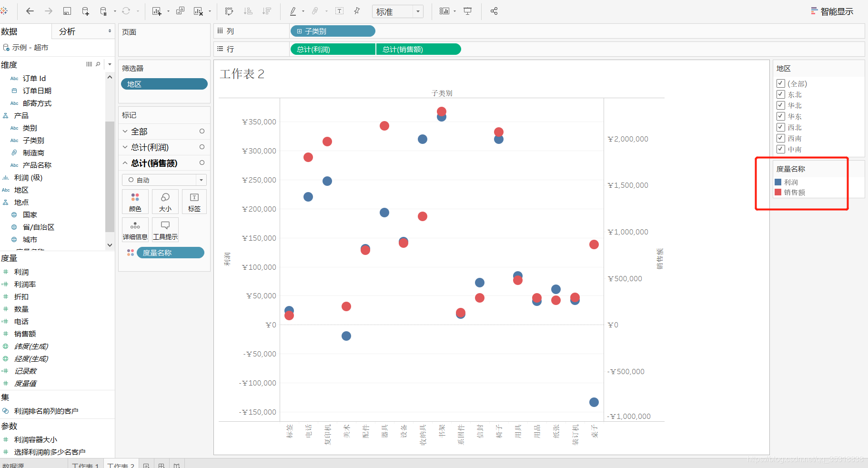Click the fix axes pin icon
The width and height of the screenshot is (868, 468).
pos(357,11)
